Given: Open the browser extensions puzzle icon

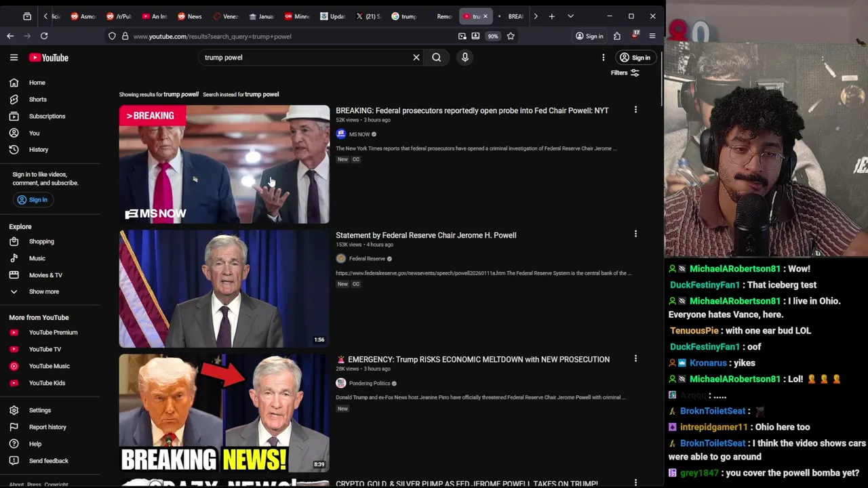Looking at the screenshot, I should click(617, 36).
